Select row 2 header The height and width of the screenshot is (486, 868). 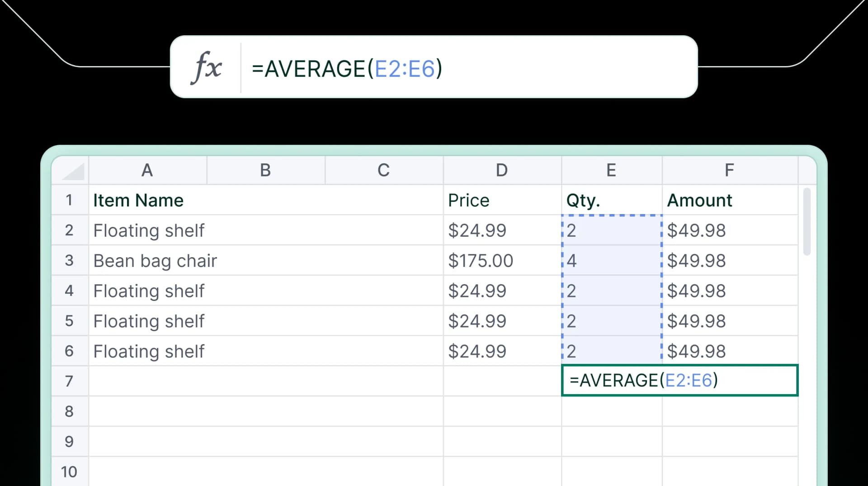point(70,230)
